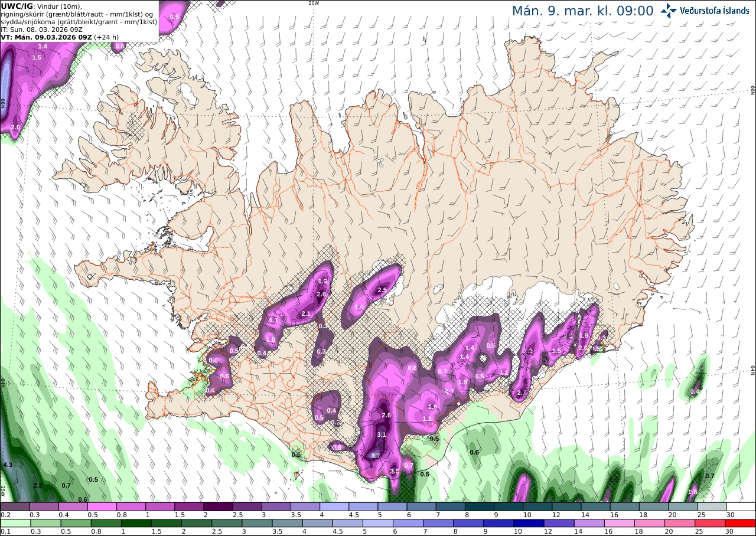This screenshot has width=756, height=536.
Task: Pick the dusky purple 0.2 swatch, upper scale
Action: 15,506
